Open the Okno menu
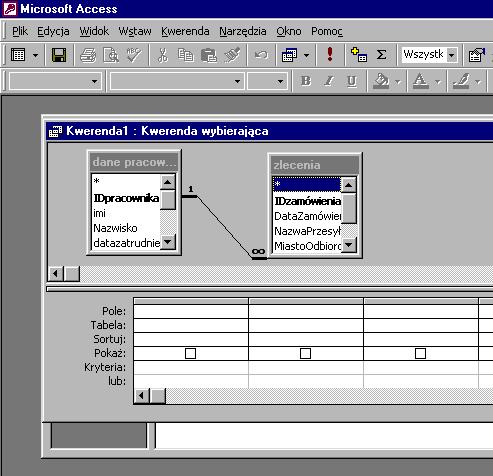The image size is (493, 476). click(x=289, y=31)
